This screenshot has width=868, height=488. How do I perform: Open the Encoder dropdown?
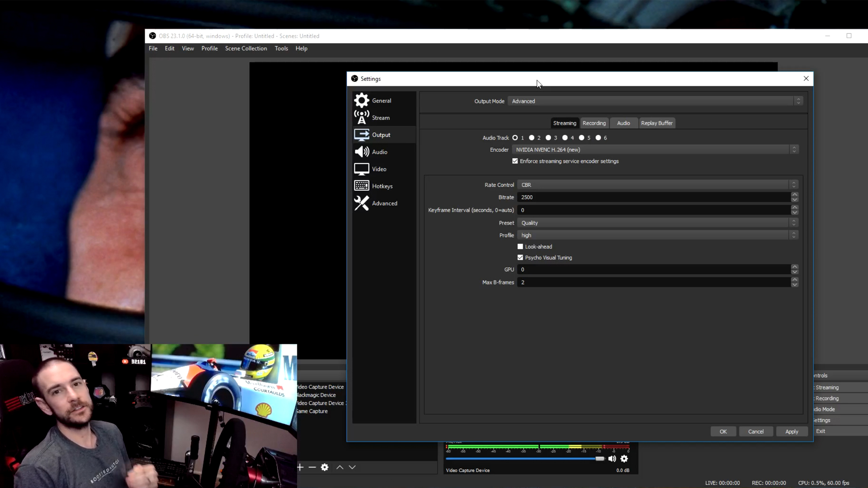[655, 150]
